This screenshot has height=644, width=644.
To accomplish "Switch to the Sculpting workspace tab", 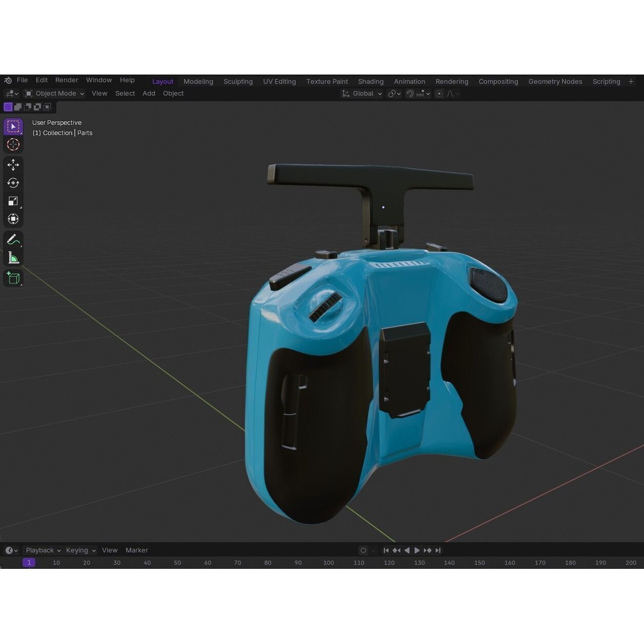I will click(238, 82).
